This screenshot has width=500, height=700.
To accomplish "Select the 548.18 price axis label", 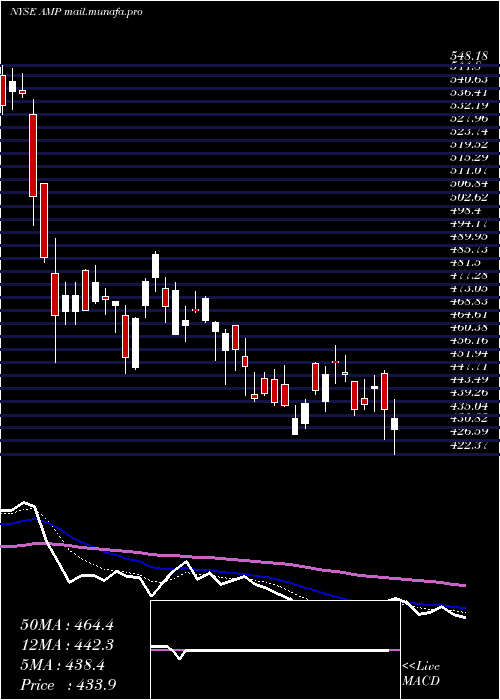I will 468,57.
